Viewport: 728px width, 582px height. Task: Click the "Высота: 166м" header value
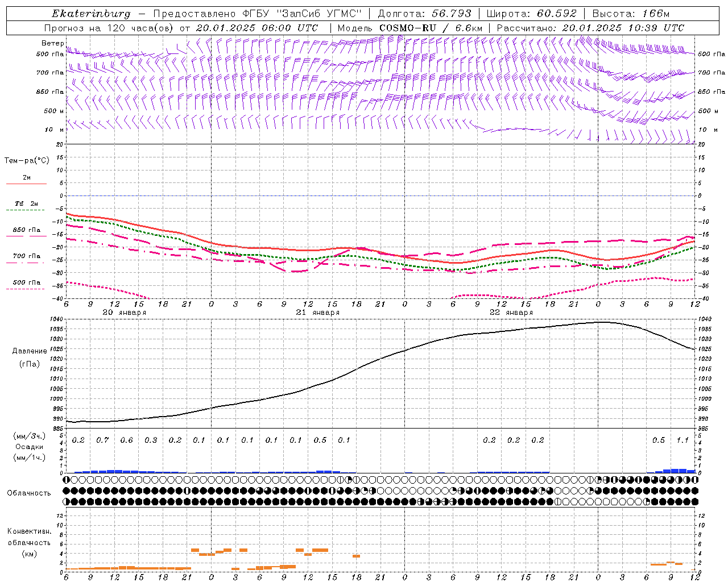point(631,14)
